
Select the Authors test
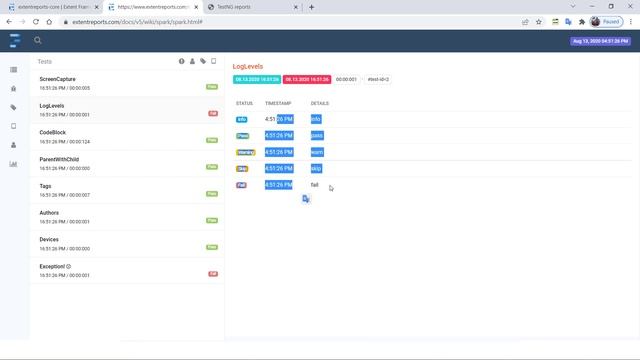click(127, 217)
